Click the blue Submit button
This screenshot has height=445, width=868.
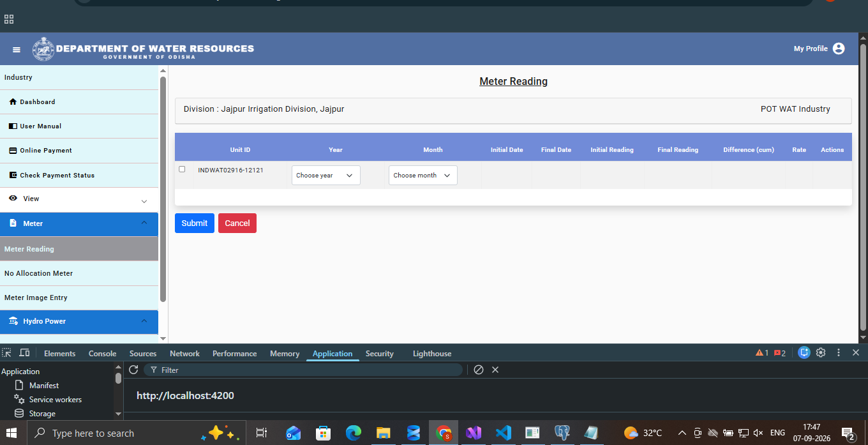click(x=195, y=223)
